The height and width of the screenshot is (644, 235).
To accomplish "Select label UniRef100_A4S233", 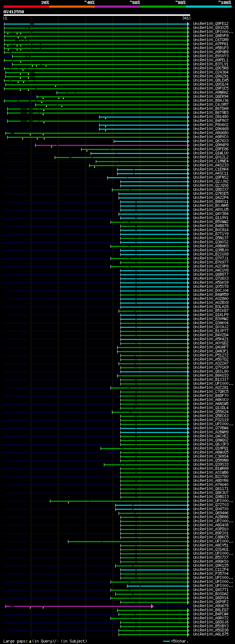I will coord(211,165).
